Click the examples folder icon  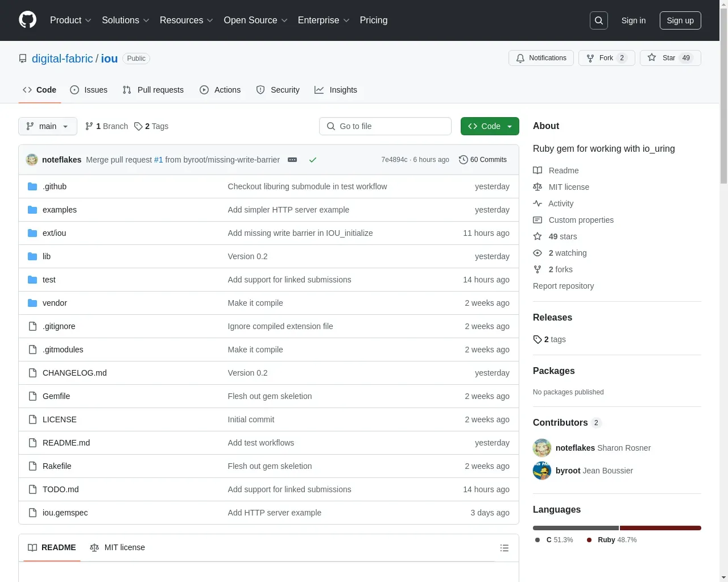(x=32, y=210)
